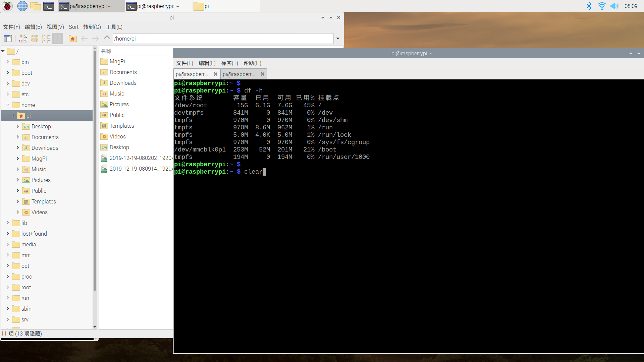Launch the web browser from taskbar
Image resolution: width=644 pixels, height=362 pixels.
tap(22, 6)
